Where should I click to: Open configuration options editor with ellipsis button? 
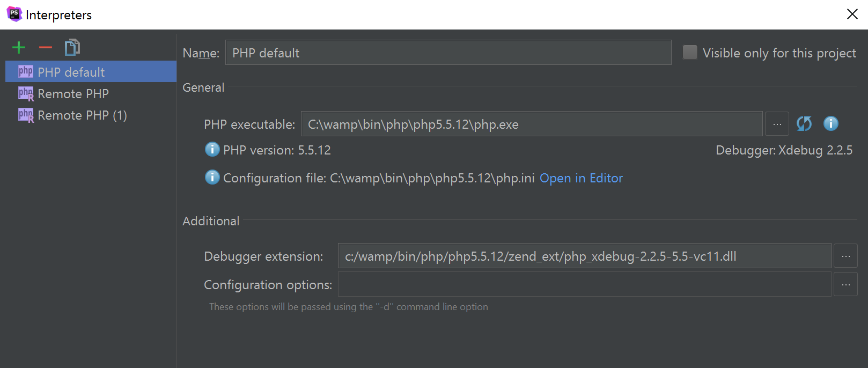click(x=845, y=284)
